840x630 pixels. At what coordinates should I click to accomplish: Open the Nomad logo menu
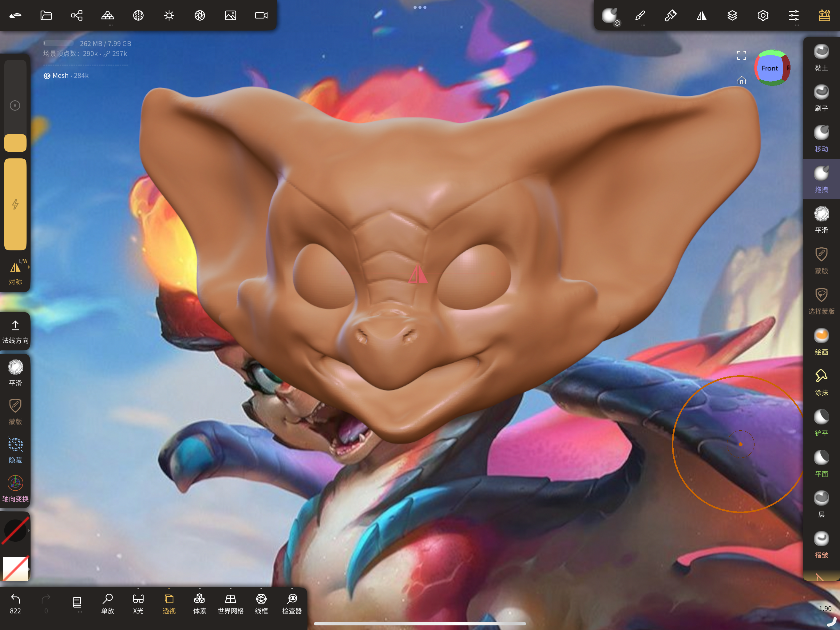[15, 15]
